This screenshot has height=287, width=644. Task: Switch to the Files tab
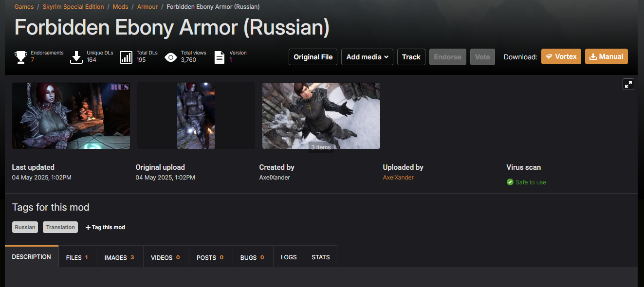point(77,257)
